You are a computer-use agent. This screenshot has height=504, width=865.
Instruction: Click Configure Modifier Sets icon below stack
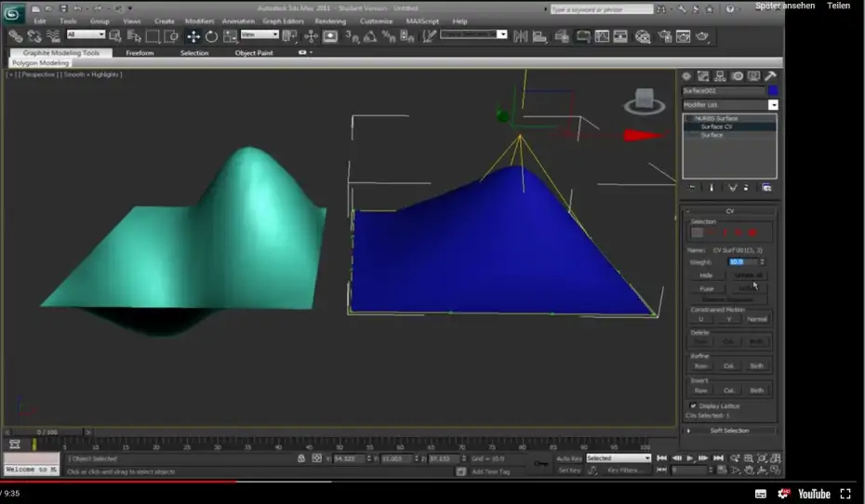click(766, 188)
